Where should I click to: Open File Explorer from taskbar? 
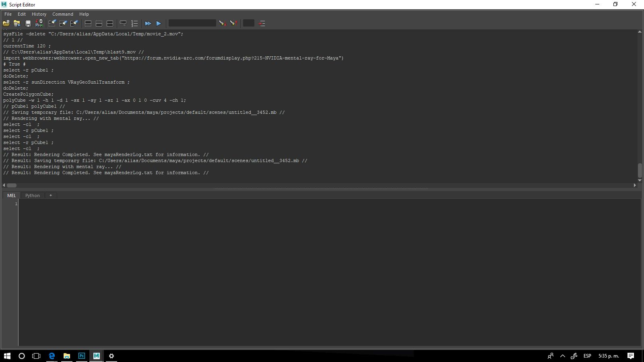[x=67, y=356]
